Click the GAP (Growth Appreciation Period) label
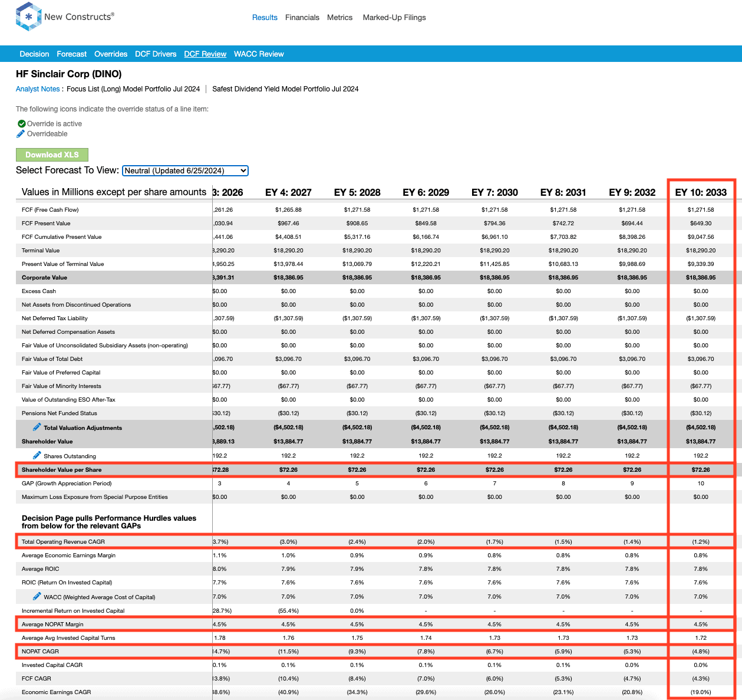 (x=67, y=484)
